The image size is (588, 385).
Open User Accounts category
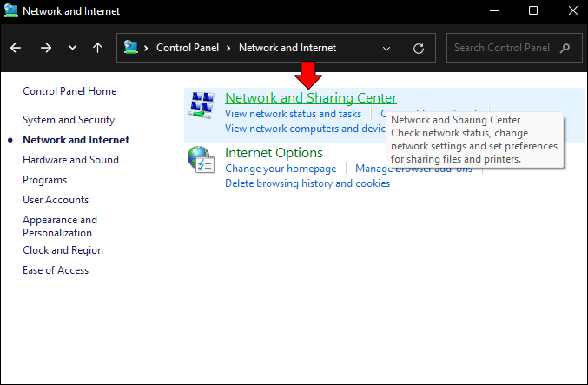point(56,200)
